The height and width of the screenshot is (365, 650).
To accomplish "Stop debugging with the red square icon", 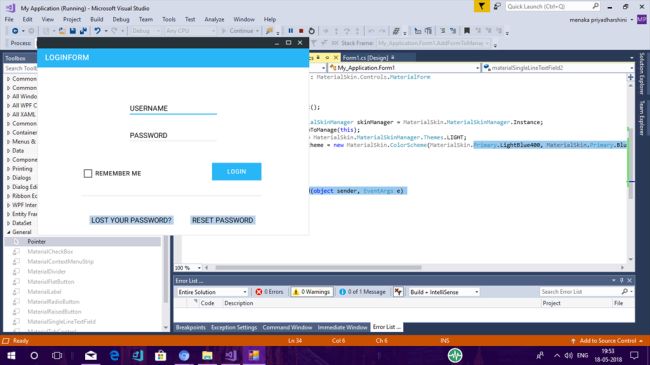I will click(x=301, y=31).
